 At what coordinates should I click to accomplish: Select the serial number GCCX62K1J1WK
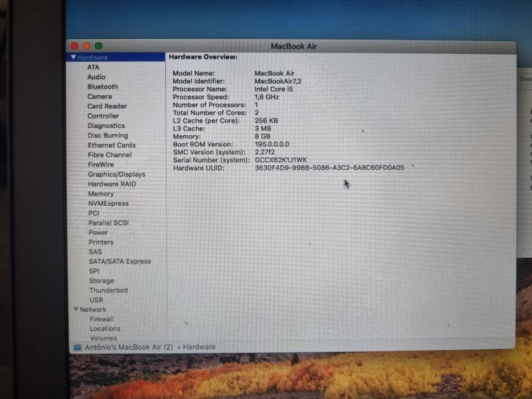pyautogui.click(x=281, y=160)
